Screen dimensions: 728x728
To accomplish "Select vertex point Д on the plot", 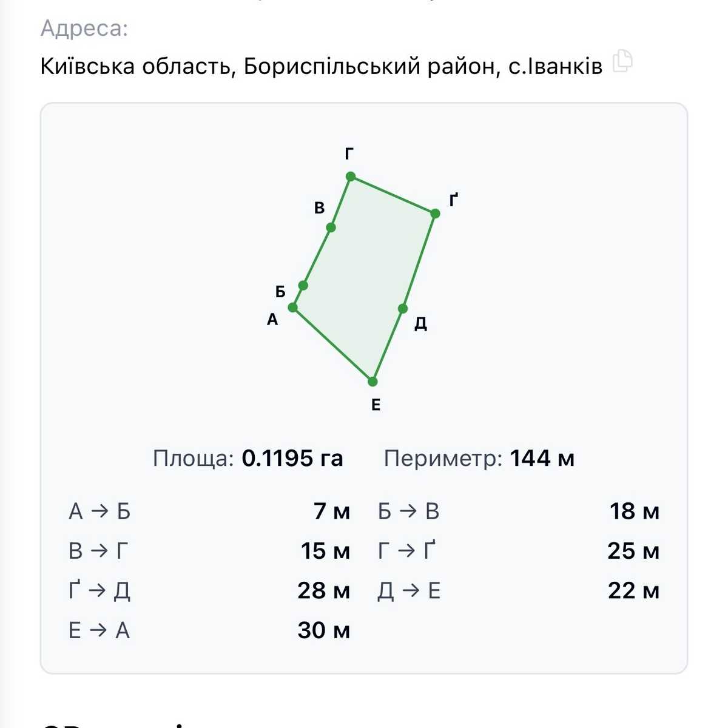I will click(x=403, y=309).
